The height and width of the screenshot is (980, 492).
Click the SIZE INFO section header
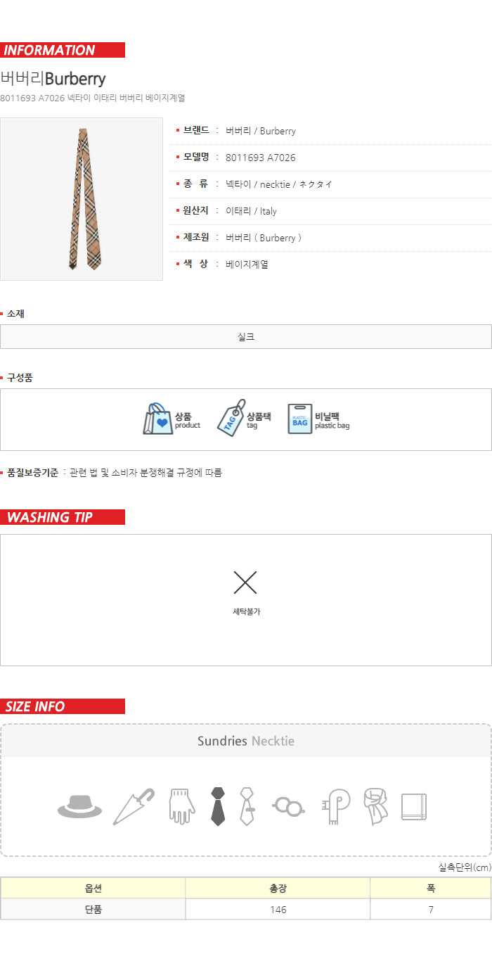tap(63, 706)
